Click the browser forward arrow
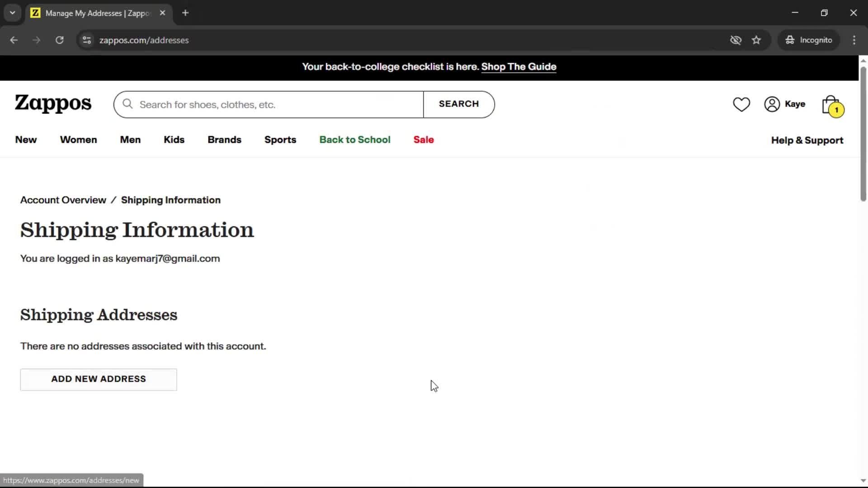Image resolution: width=868 pixels, height=488 pixels. [37, 40]
